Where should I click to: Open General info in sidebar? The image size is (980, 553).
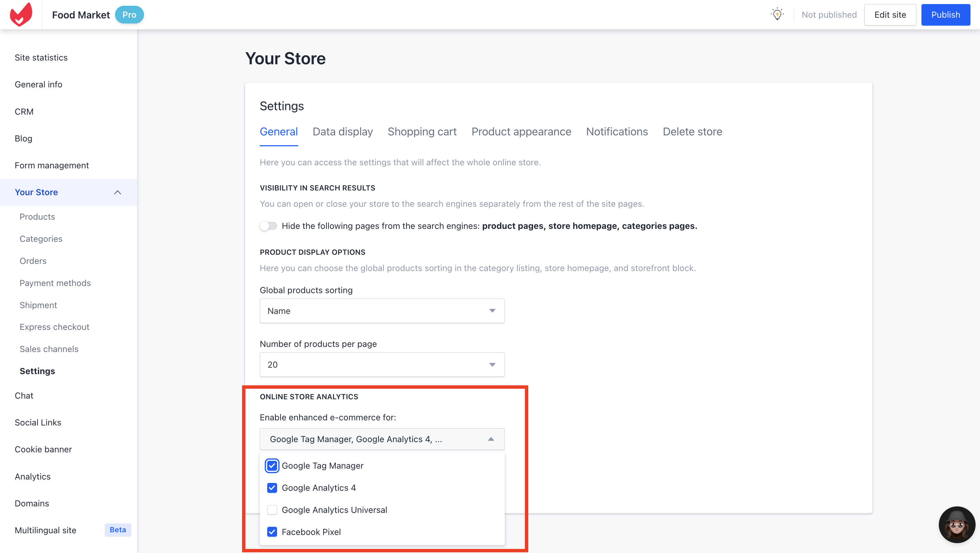tap(38, 84)
